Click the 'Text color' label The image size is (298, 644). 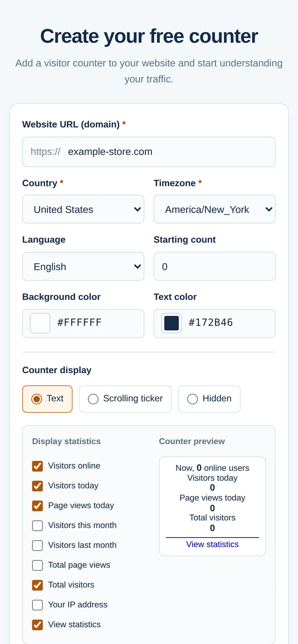point(175,297)
